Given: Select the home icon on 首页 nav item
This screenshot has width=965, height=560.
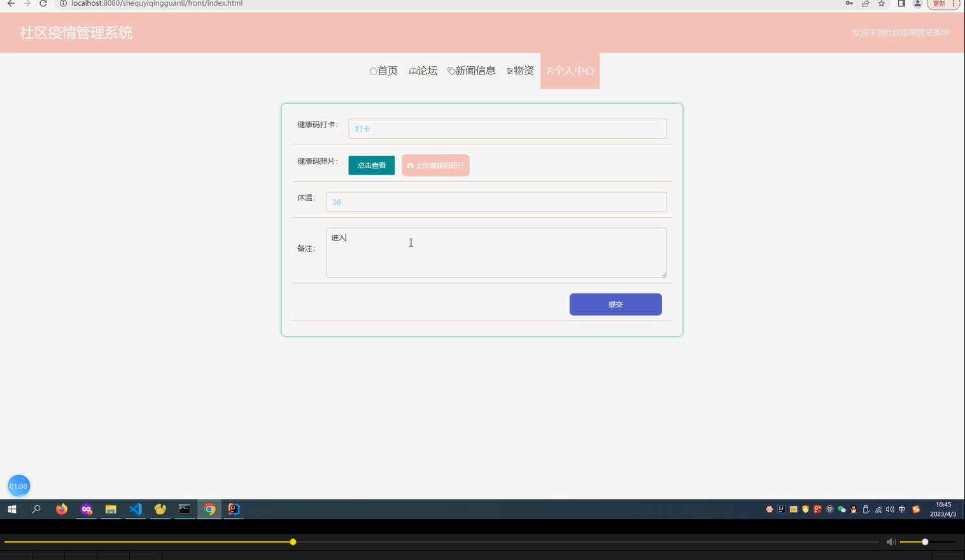Looking at the screenshot, I should click(374, 71).
